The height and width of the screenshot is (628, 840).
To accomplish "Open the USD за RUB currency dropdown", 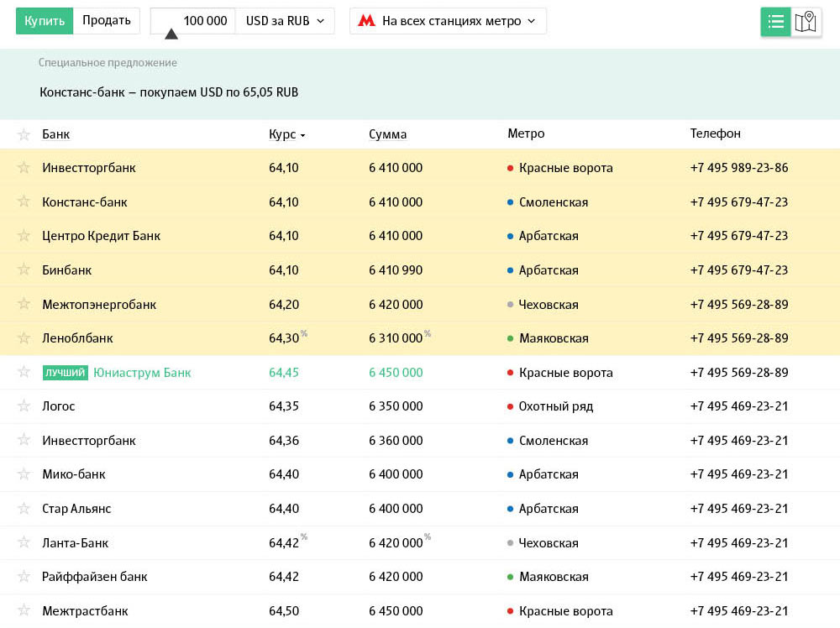I will click(x=285, y=21).
